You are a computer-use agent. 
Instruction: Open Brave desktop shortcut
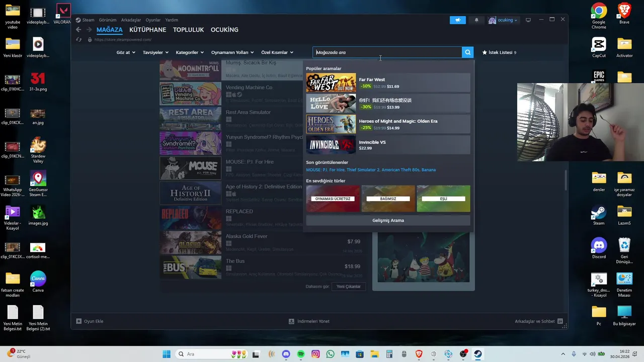click(x=624, y=14)
